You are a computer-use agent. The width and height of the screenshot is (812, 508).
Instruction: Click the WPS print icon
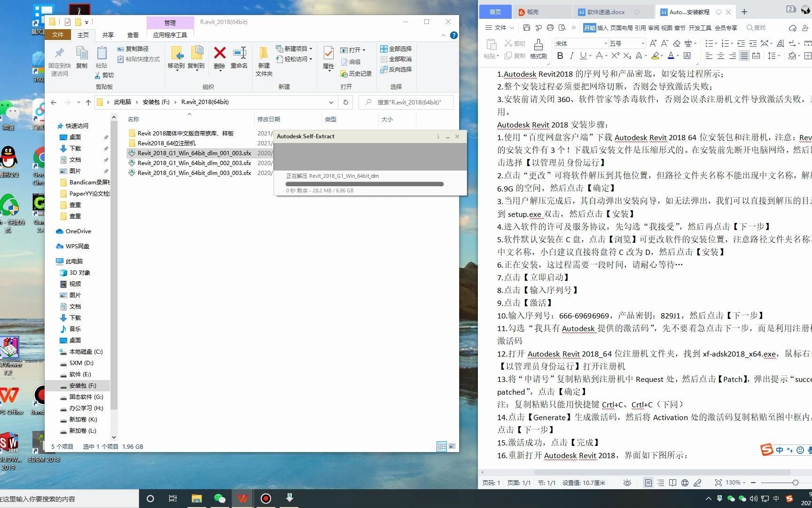[550, 28]
